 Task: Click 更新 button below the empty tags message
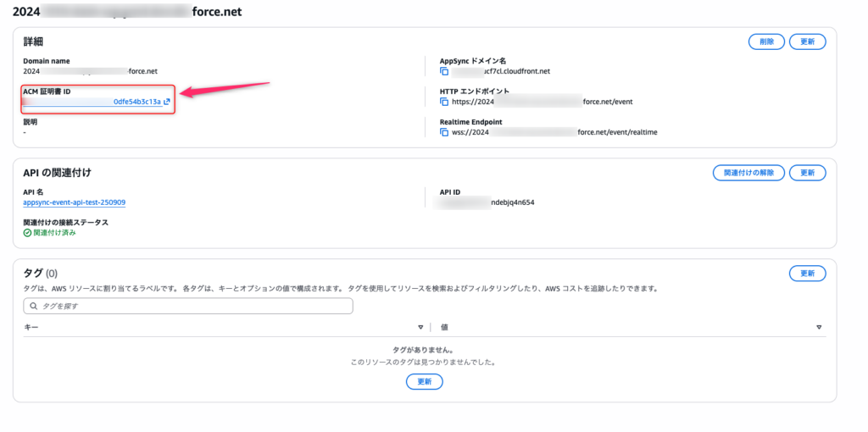point(424,382)
